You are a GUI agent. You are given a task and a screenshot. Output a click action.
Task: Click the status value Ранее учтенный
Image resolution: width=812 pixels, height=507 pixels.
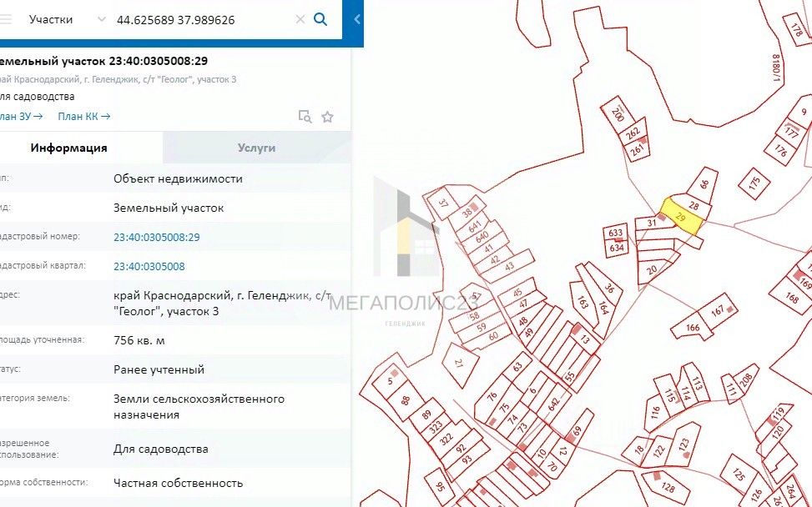(x=159, y=369)
